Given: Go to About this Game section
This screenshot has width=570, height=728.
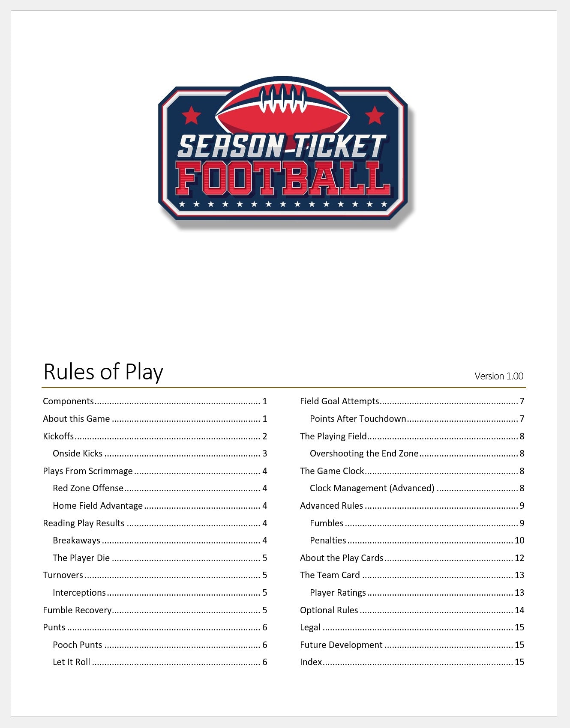Looking at the screenshot, I should [x=76, y=419].
